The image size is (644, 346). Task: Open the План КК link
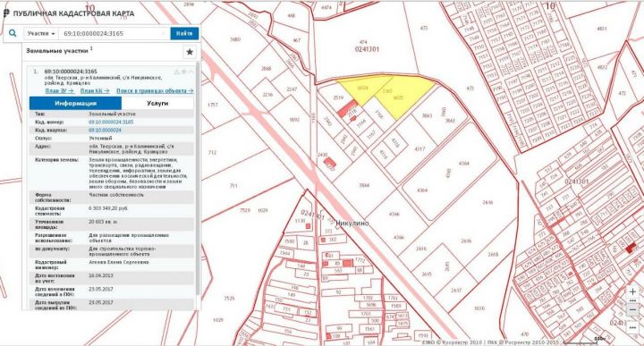(x=95, y=90)
